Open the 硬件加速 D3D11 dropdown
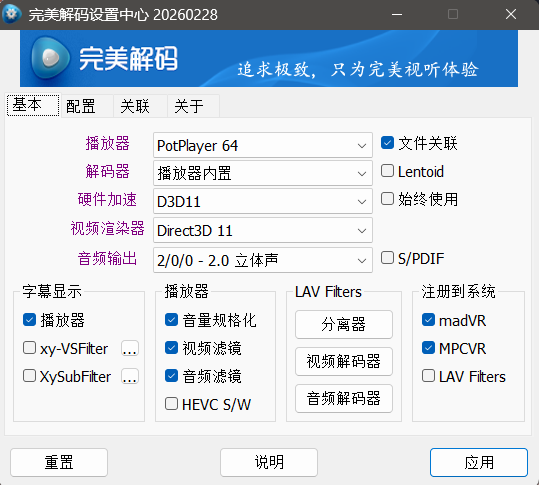Screen dimensions: 539x485 click(263, 201)
